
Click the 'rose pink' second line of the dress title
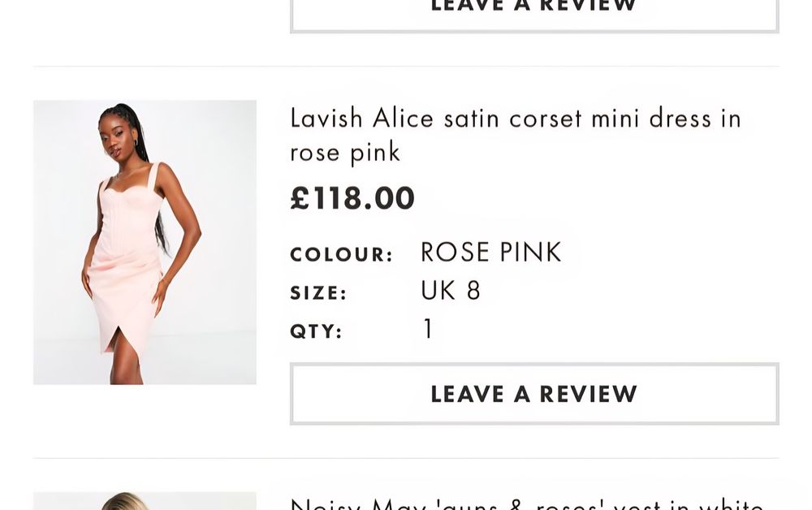tap(345, 152)
